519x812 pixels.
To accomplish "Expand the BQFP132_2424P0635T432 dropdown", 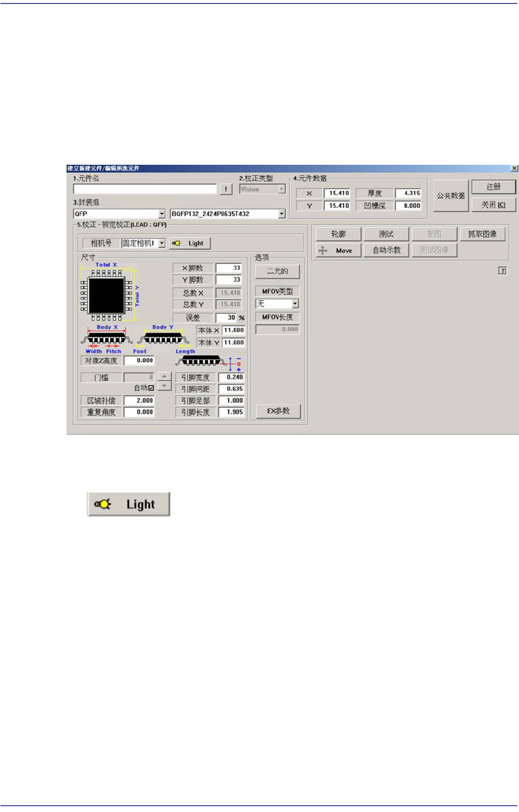I will (x=281, y=214).
